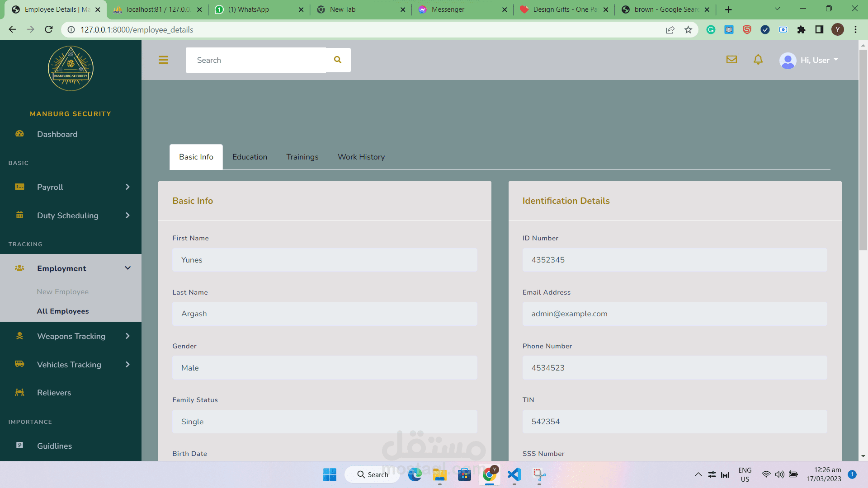Click the Manburg Security logo

pyautogui.click(x=71, y=69)
